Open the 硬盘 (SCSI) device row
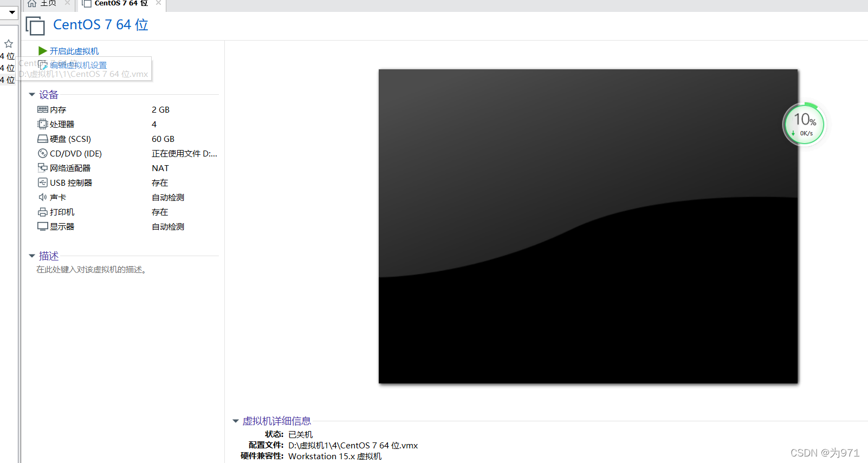The image size is (868, 463). point(127,139)
